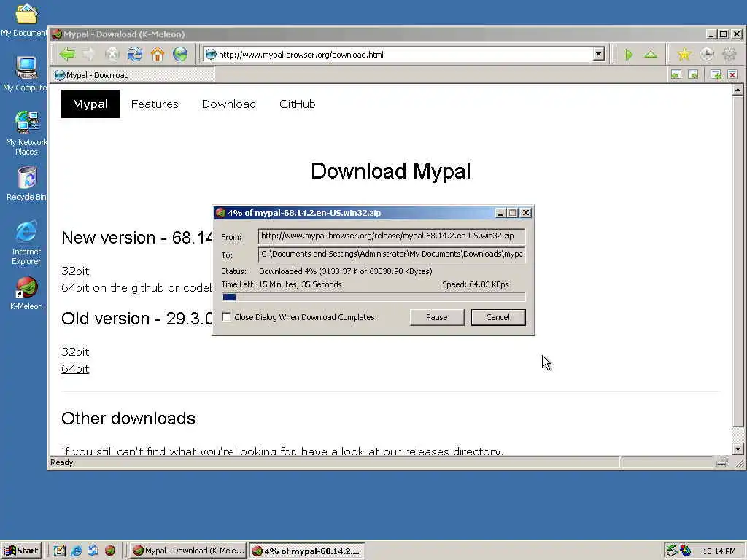Close current tab with red X icon
This screenshot has height=560, width=747.
(x=732, y=75)
